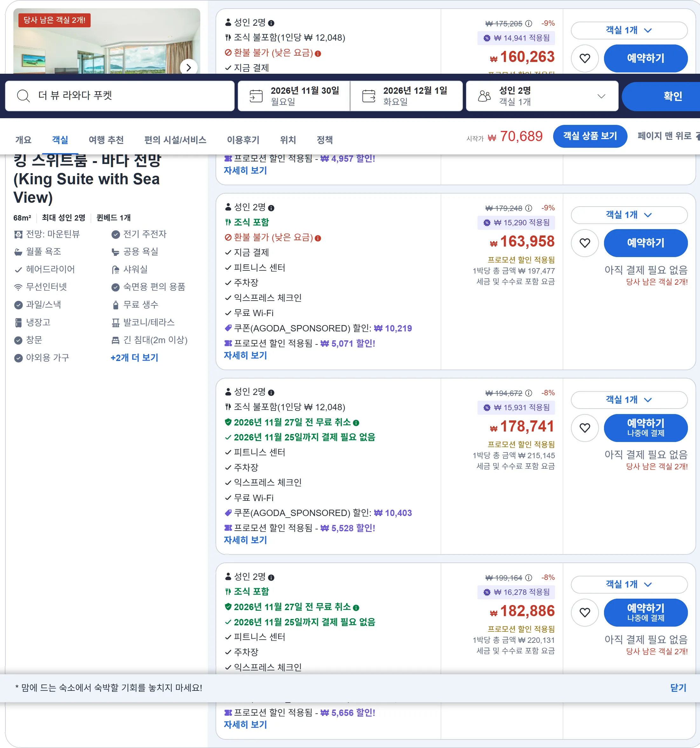Click info icon next to ₩179,248 price

pyautogui.click(x=529, y=208)
